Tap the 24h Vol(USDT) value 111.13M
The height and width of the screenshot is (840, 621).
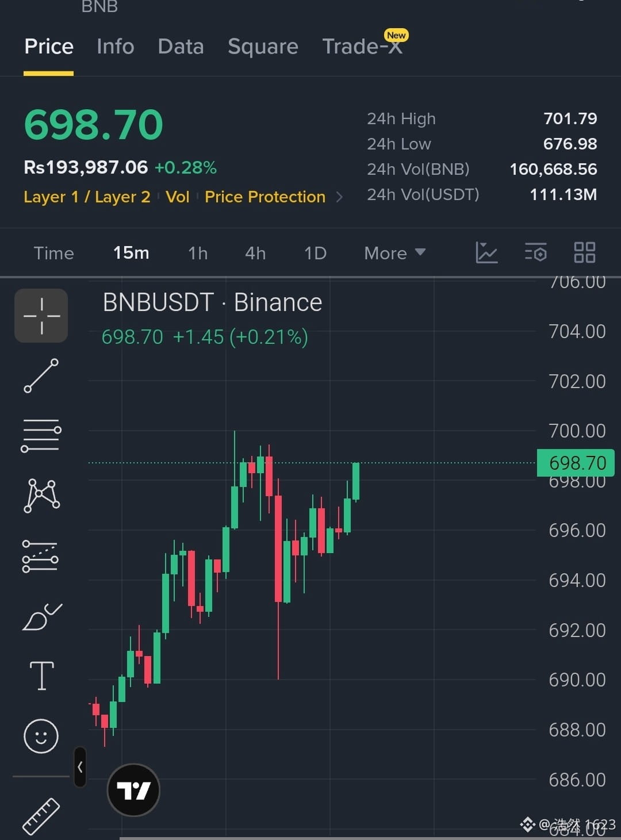[x=563, y=194]
